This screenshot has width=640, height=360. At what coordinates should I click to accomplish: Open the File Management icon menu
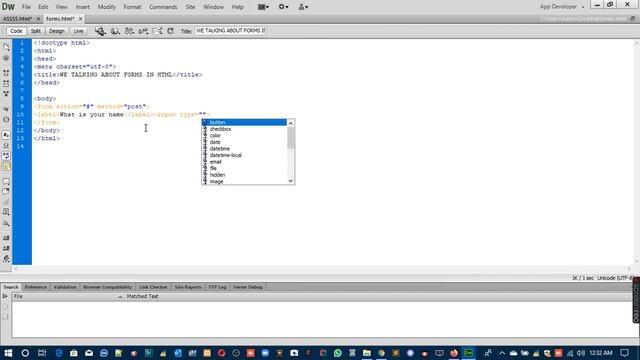[129, 31]
